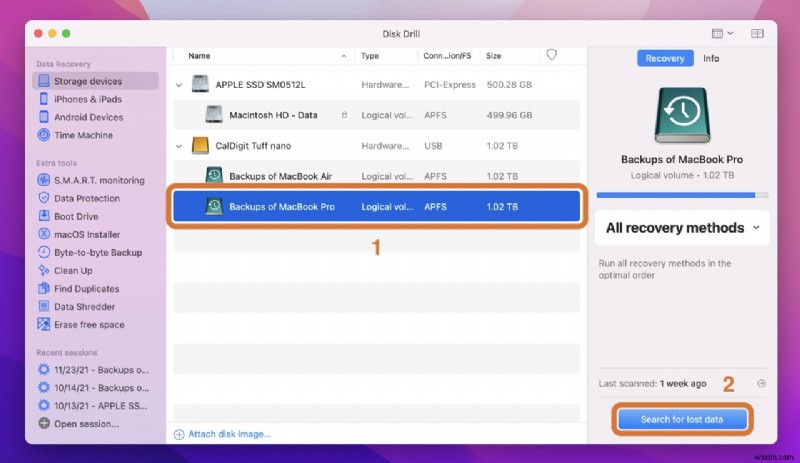The image size is (800, 463).
Task: Select Storage devices in sidebar
Action: coord(95,81)
